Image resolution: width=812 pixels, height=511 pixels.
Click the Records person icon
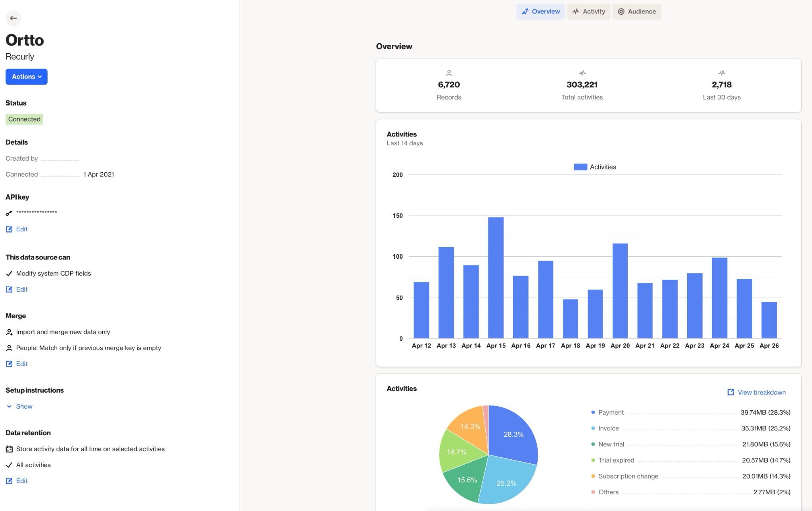[449, 73]
